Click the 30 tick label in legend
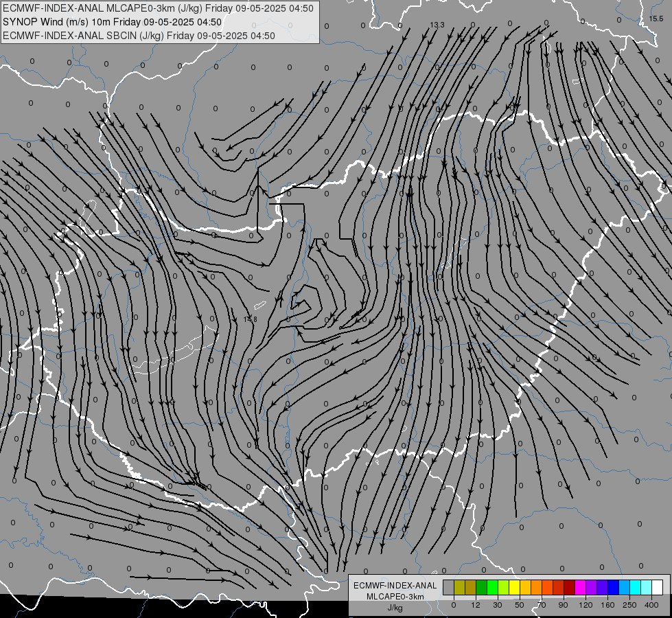The width and height of the screenshot is (672, 618). (498, 605)
